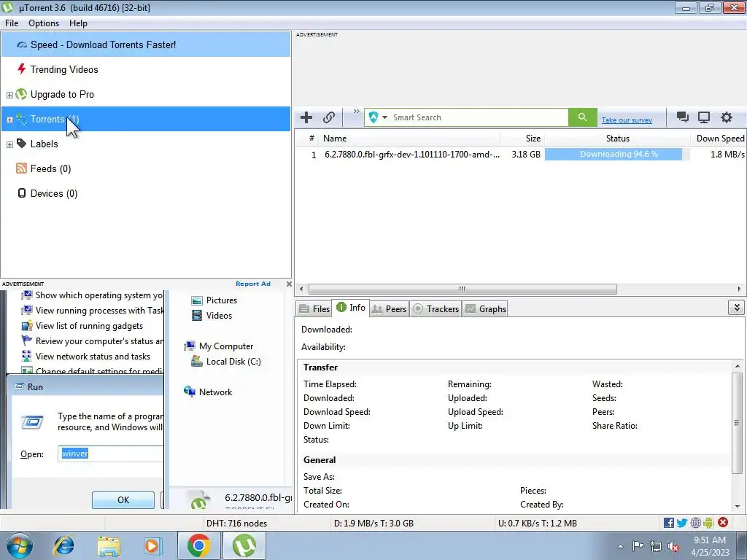Sort by the Status column header
747x560 pixels.
coord(617,139)
